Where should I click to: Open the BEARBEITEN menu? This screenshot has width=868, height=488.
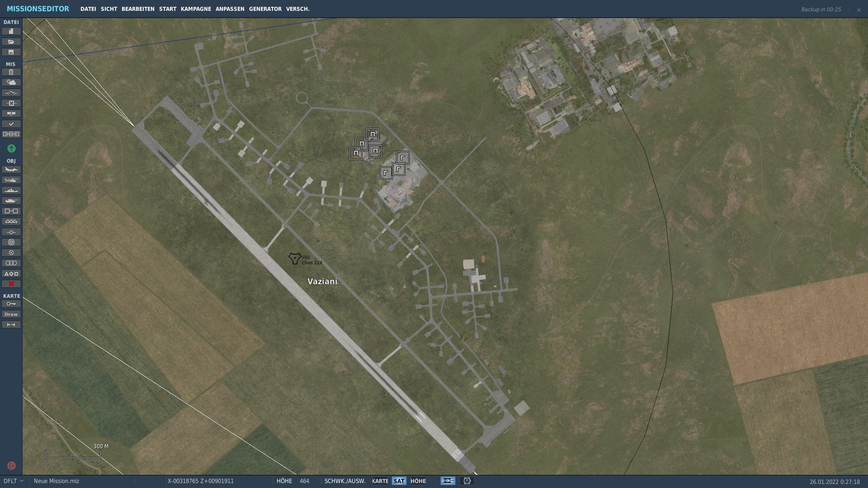coord(138,9)
